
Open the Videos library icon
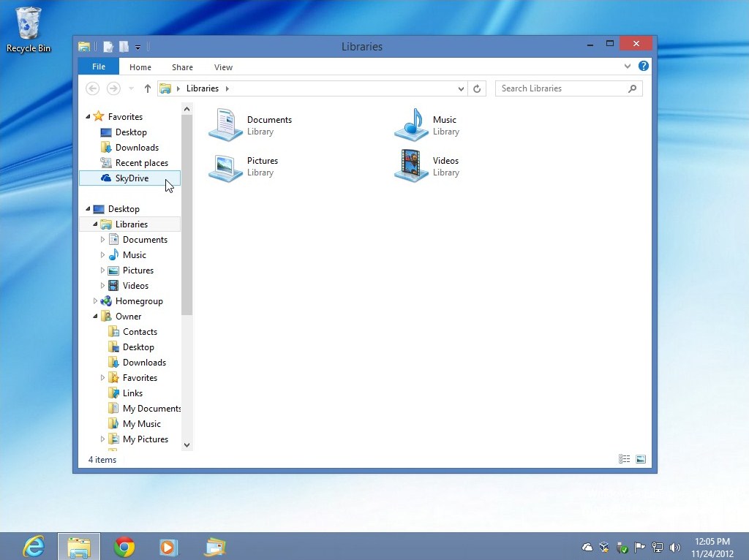point(411,166)
